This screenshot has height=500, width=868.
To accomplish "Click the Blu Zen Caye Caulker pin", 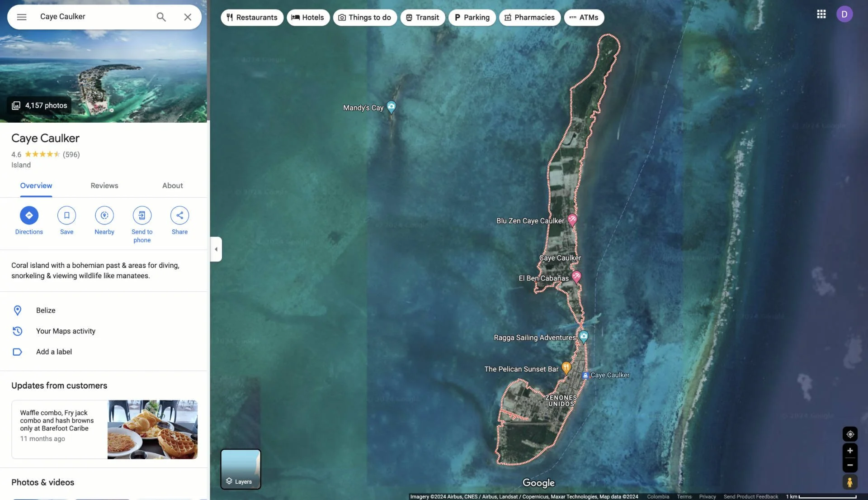I will coord(572,220).
